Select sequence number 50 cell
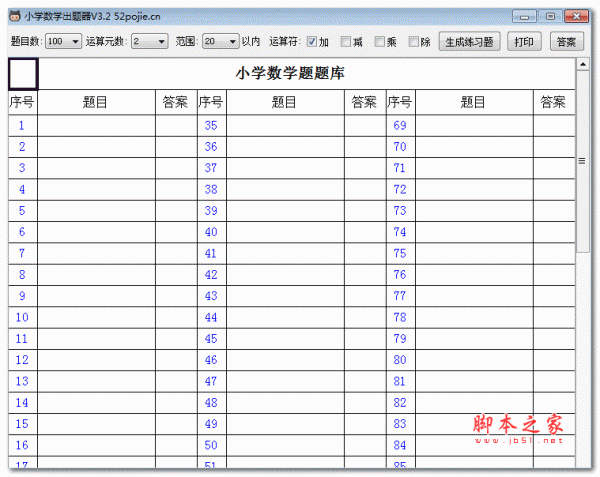600x477 pixels. (212, 445)
